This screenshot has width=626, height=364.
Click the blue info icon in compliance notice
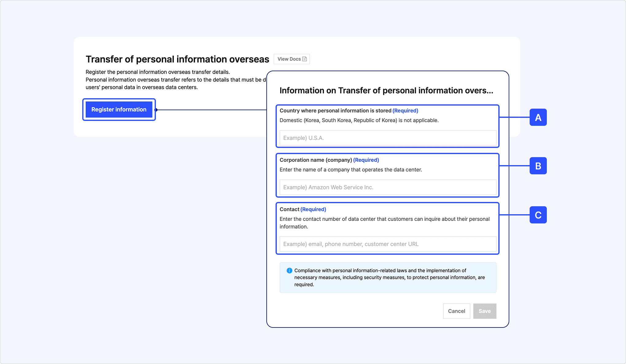tap(289, 271)
